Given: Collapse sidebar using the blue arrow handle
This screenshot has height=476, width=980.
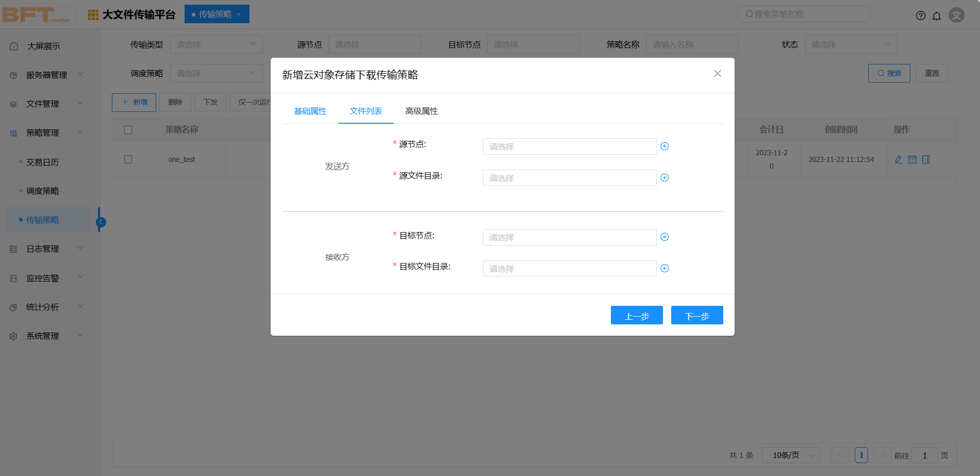Looking at the screenshot, I should 101,222.
